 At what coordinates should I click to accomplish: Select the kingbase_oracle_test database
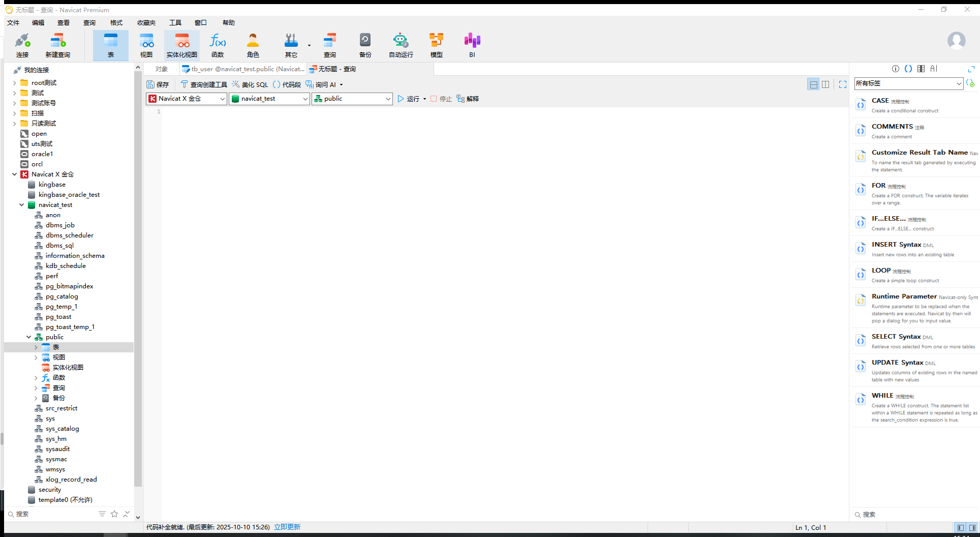pyautogui.click(x=69, y=195)
